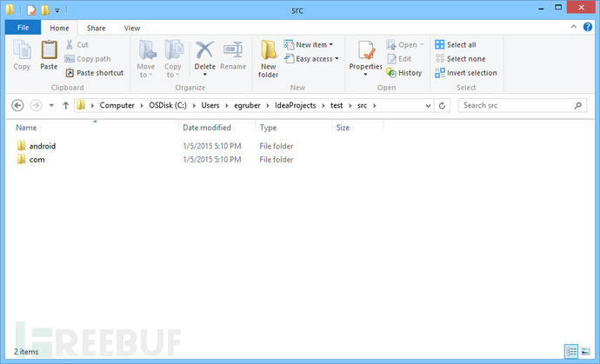Click egruber in the address path

click(247, 105)
